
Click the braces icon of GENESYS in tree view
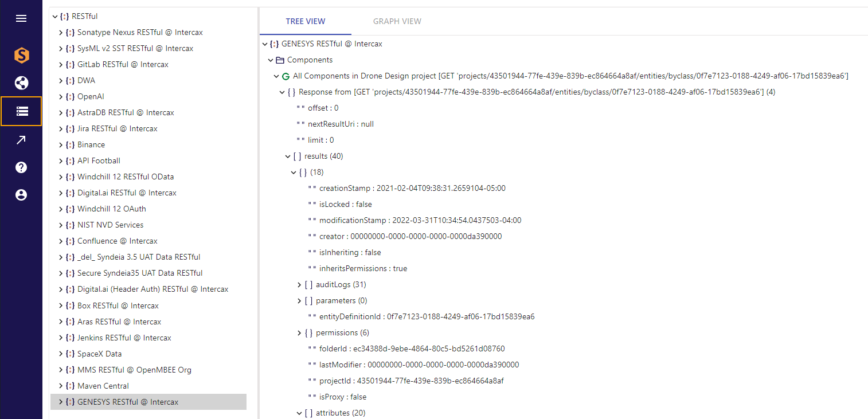click(275, 44)
